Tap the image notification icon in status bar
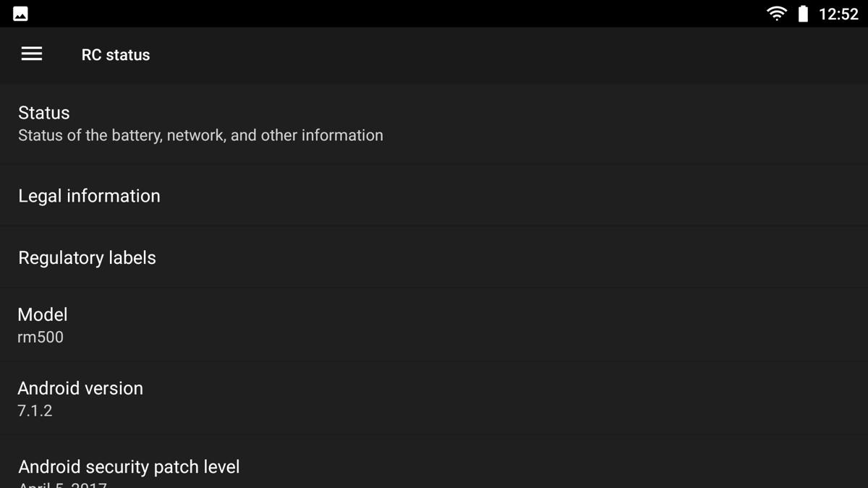This screenshot has height=488, width=868. click(20, 14)
